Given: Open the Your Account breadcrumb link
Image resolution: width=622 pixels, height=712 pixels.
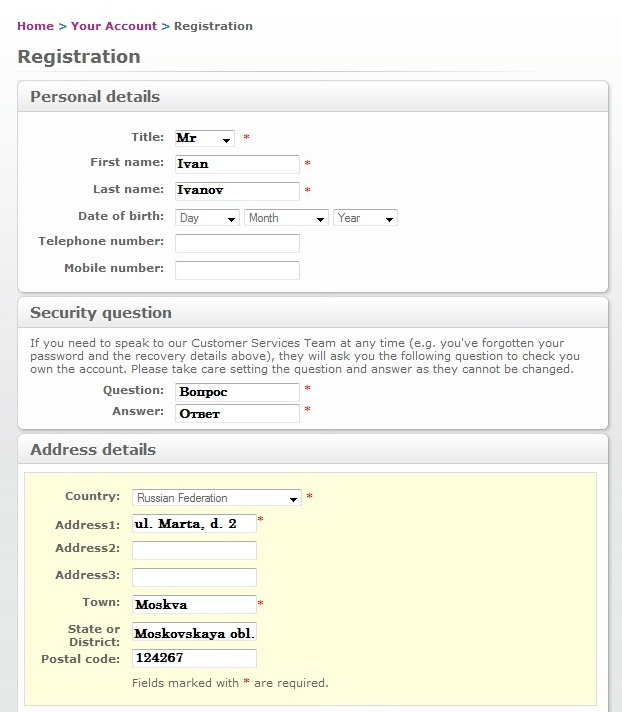Looking at the screenshot, I should 114,26.
